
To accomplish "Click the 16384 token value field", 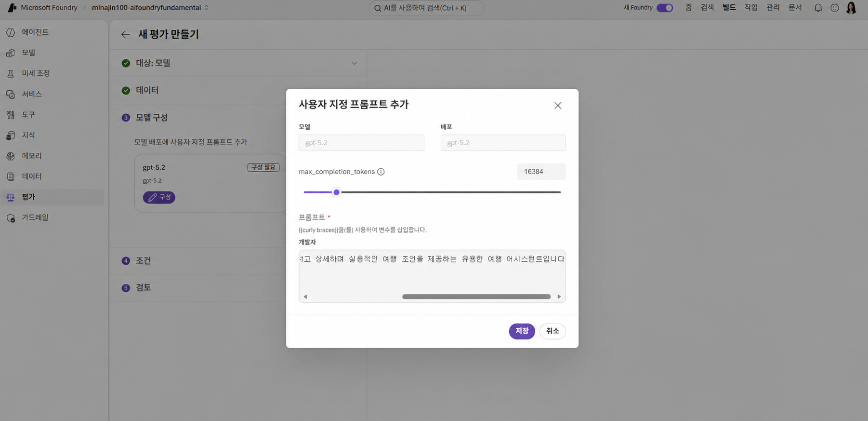I will click(541, 172).
